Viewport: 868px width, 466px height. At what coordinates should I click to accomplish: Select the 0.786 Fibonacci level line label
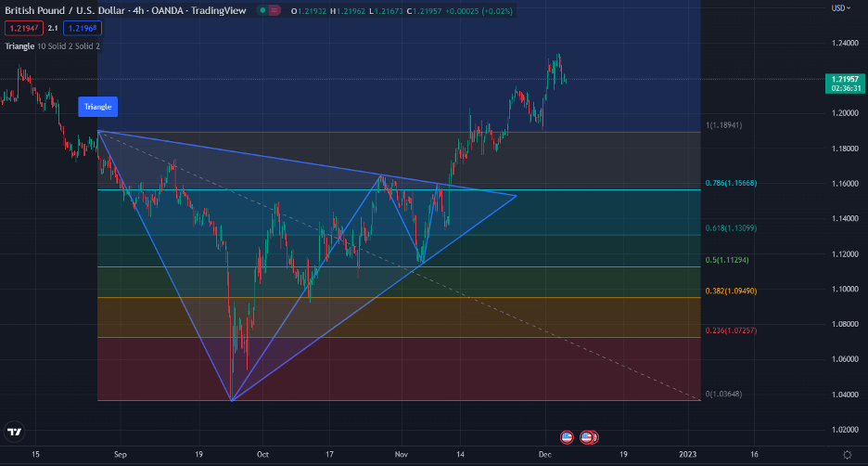733,183
